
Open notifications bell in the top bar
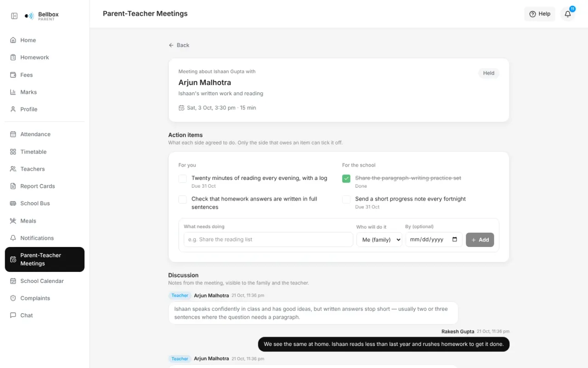(568, 14)
